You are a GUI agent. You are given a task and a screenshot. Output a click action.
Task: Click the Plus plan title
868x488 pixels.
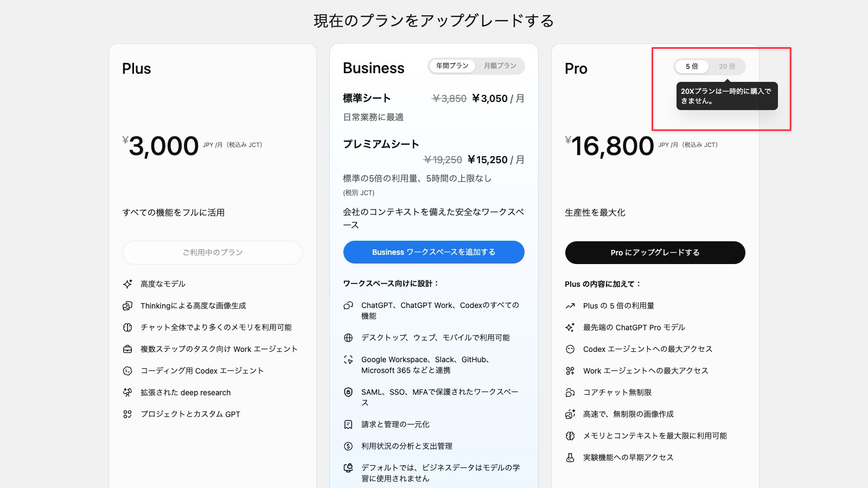point(137,69)
